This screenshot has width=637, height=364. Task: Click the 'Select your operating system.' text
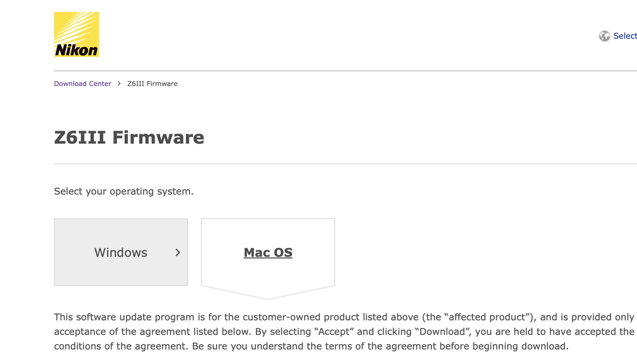tap(124, 192)
